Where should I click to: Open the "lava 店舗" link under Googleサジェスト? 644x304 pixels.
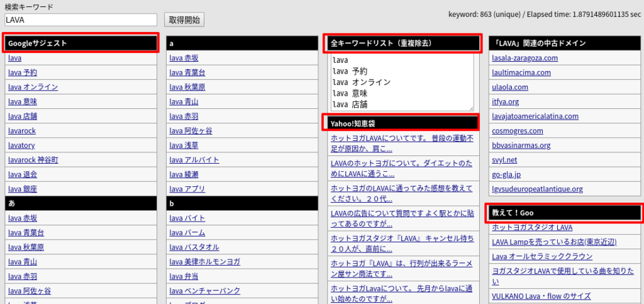pyautogui.click(x=23, y=116)
